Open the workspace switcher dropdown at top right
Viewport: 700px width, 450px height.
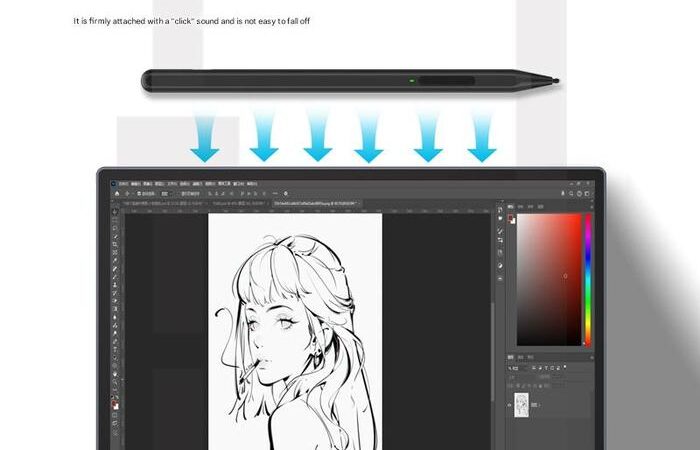click(587, 193)
